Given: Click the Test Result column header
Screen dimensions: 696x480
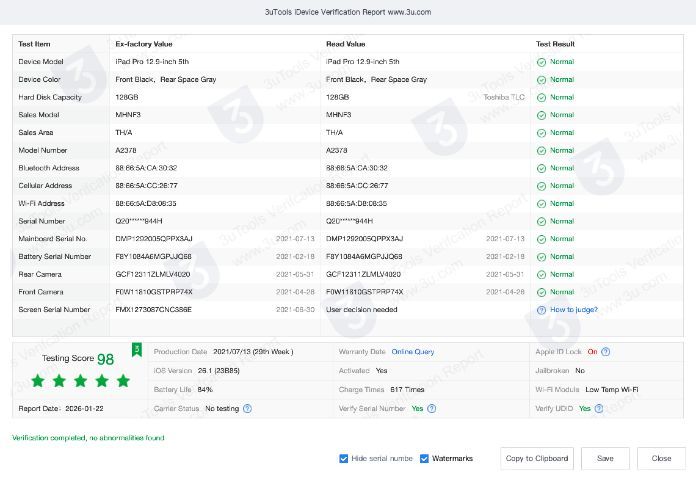Looking at the screenshot, I should pyautogui.click(x=555, y=44).
